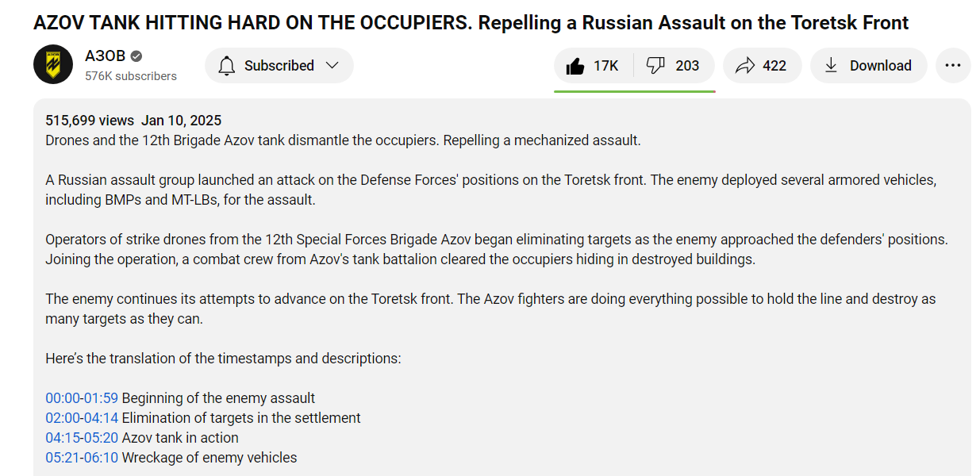Image resolution: width=980 pixels, height=476 pixels.
Task: Jump to timestamp 06:10
Action: (101, 458)
